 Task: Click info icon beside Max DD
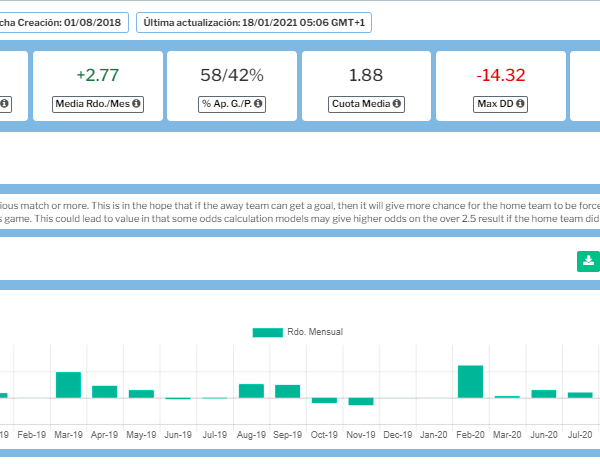[520, 104]
